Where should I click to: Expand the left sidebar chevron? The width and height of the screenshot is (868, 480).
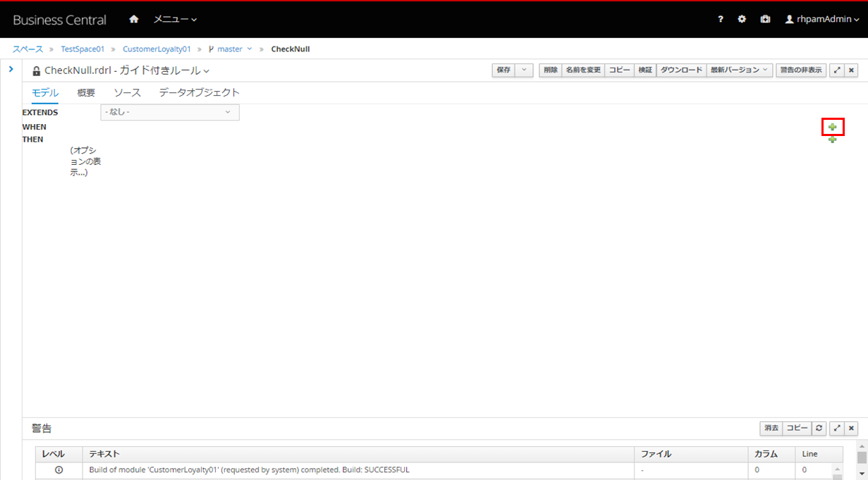click(x=11, y=69)
